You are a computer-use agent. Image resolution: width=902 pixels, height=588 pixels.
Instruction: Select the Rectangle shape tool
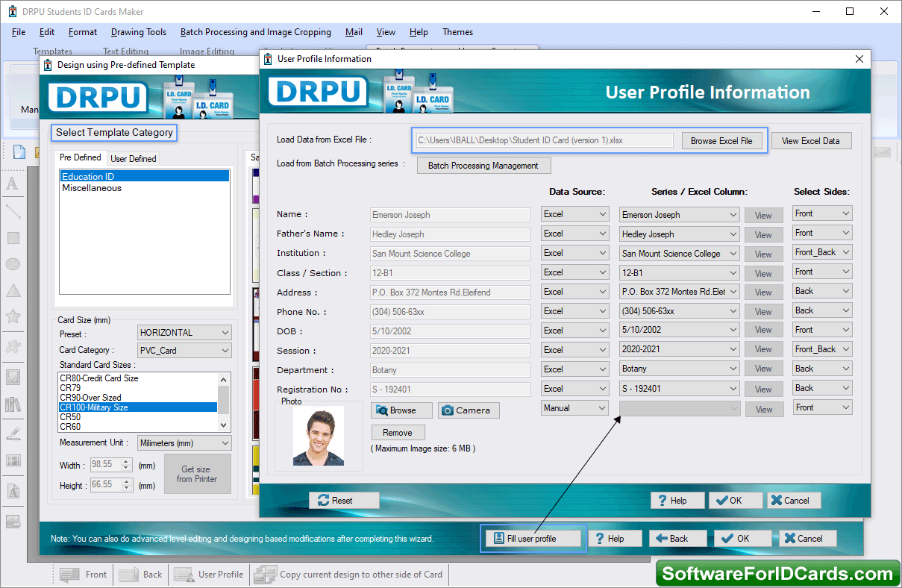[x=13, y=238]
